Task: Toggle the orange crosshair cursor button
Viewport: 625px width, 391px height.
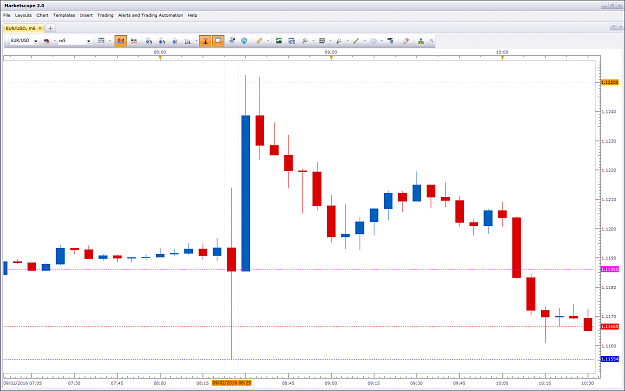Action: (205, 41)
